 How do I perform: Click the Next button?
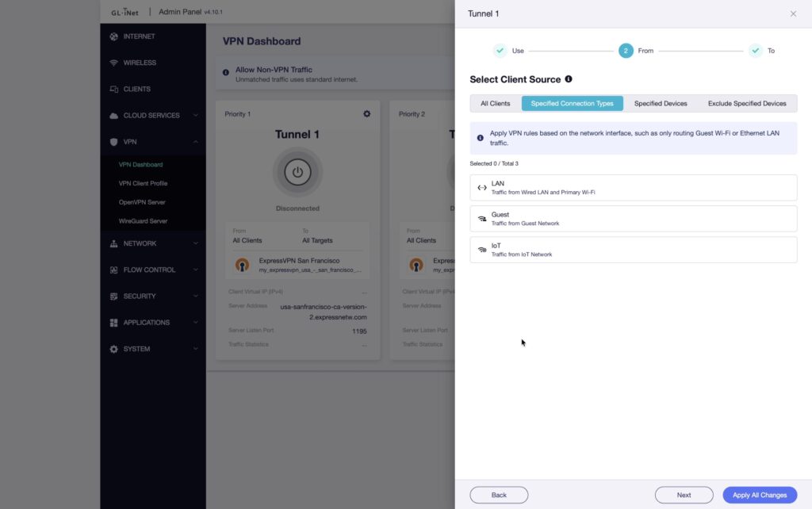tap(684, 495)
